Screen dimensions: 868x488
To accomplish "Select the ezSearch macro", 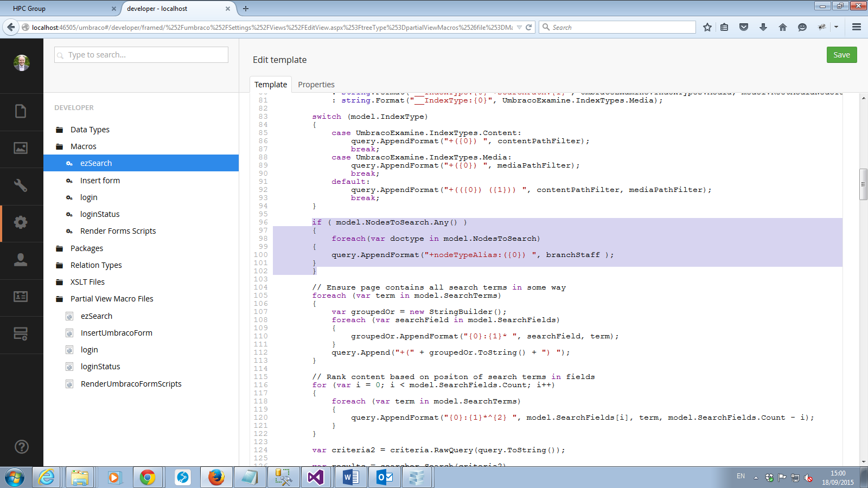I will coord(141,163).
